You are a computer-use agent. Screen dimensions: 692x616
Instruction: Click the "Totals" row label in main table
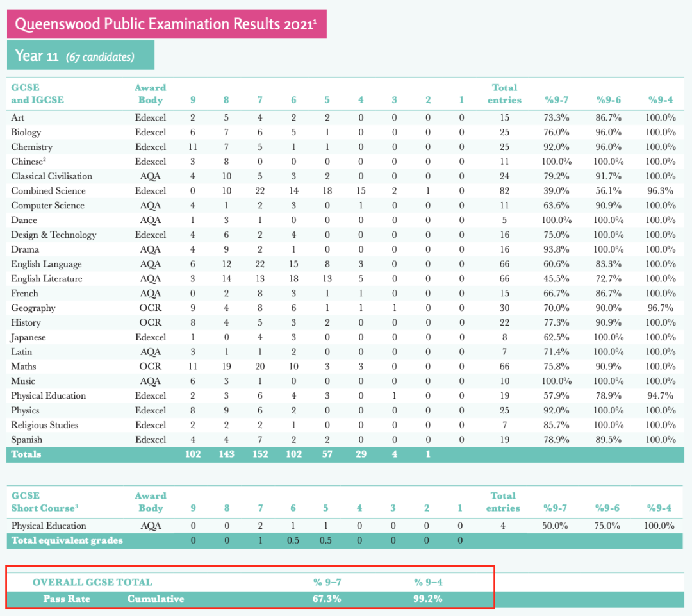[26, 454]
